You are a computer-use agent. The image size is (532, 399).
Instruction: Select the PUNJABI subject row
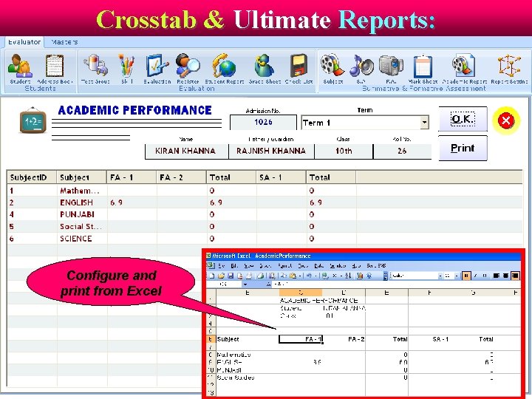click(265, 214)
